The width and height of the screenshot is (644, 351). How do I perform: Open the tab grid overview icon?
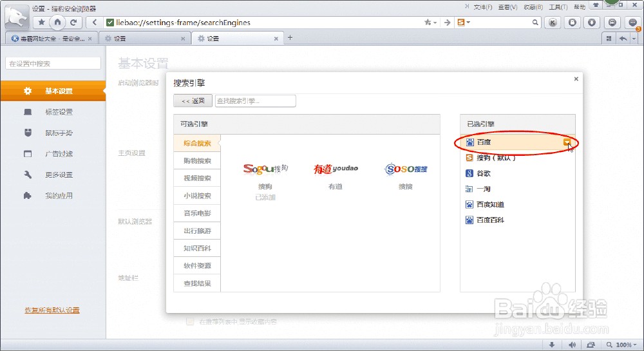609,38
